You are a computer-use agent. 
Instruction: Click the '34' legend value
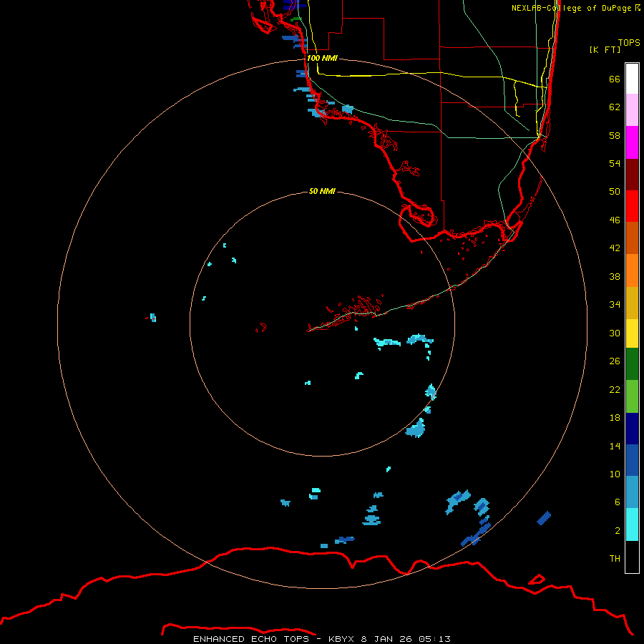pos(615,305)
